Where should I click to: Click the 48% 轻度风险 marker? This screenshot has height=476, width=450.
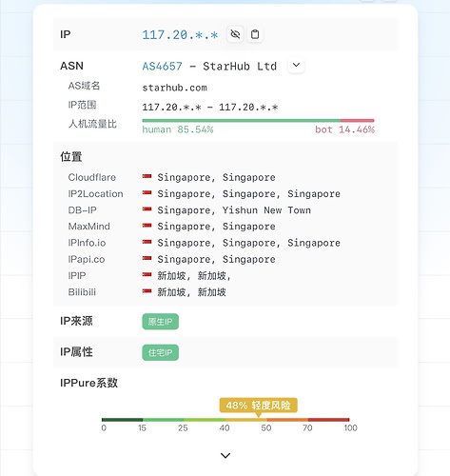tap(258, 406)
